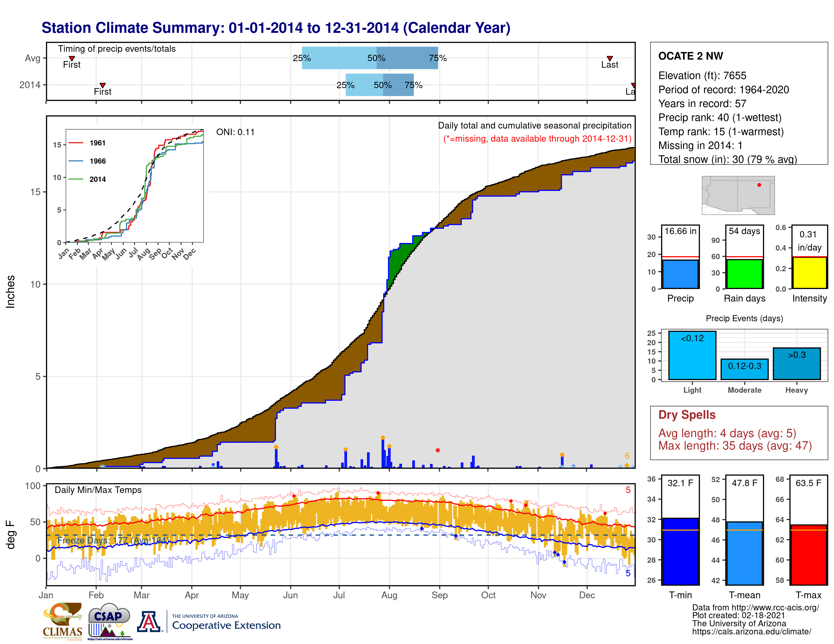Click the Light <0.12 events bar
Image resolution: width=834 pixels, height=644 pixels.
coord(692,355)
